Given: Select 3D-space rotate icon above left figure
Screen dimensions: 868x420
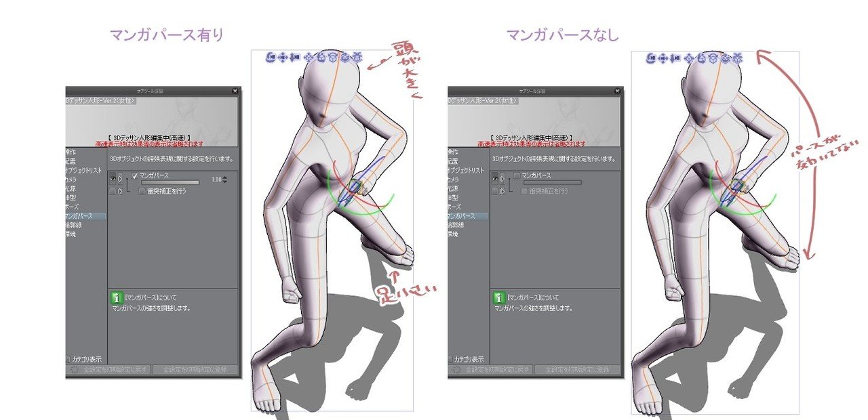Looking at the screenshot, I should (345, 58).
